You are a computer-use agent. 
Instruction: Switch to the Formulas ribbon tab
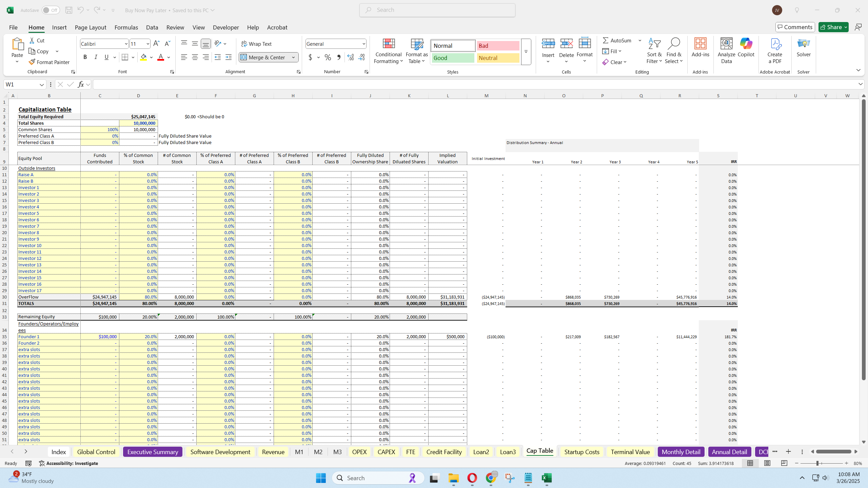coord(126,27)
